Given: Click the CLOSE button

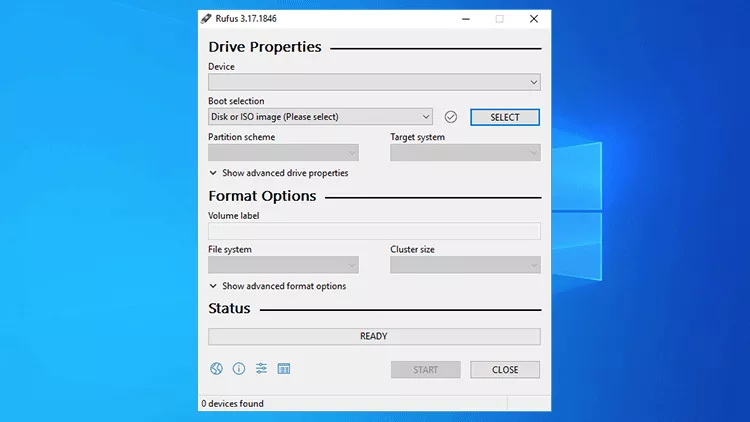Looking at the screenshot, I should pyautogui.click(x=505, y=369).
